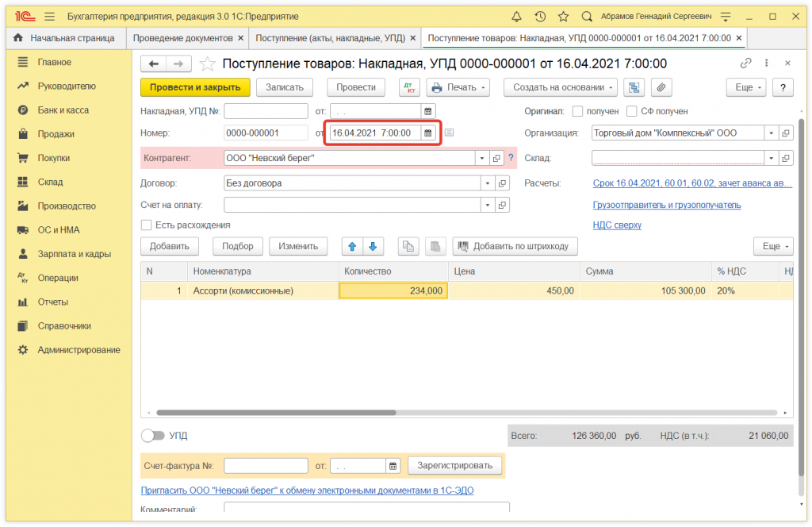Open the Грузоотправитель и грузополучатель link

click(667, 205)
